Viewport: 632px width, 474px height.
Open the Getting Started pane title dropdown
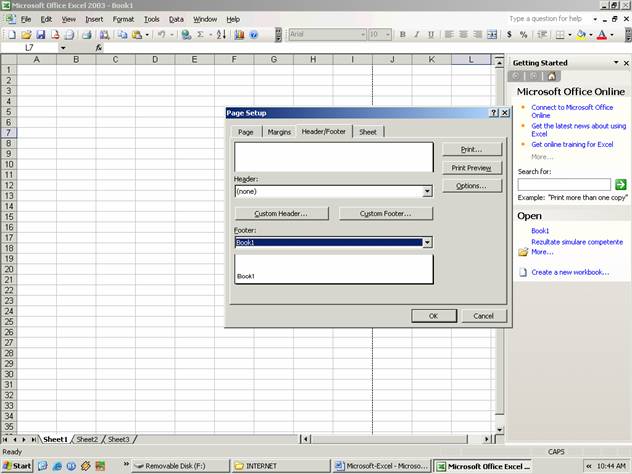(x=616, y=62)
